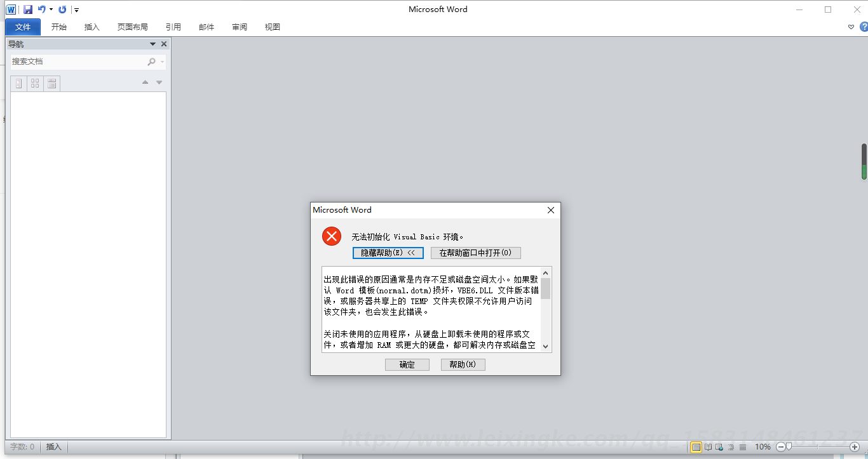Switch to Print Layout view in status bar

696,447
